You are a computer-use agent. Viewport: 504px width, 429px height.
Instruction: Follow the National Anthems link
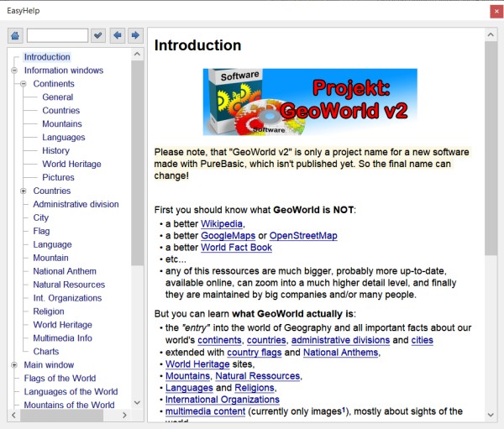[x=340, y=353]
